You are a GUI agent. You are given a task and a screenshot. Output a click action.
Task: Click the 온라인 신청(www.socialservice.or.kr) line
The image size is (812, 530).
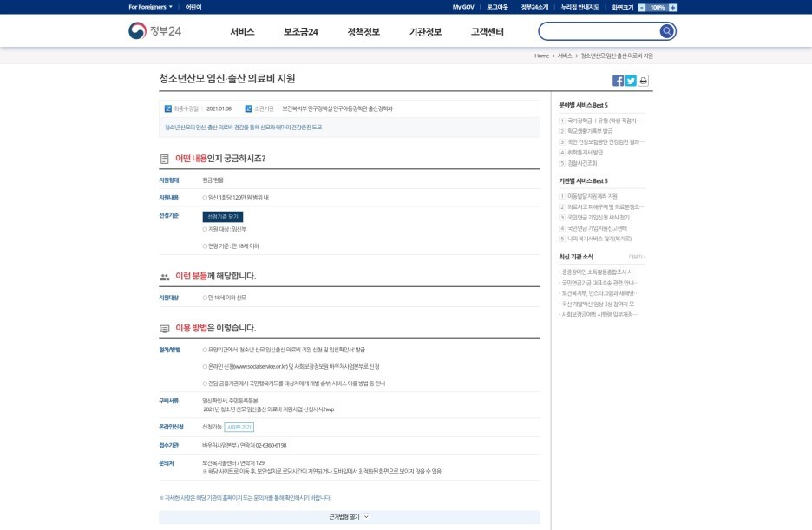pyautogui.click(x=291, y=366)
